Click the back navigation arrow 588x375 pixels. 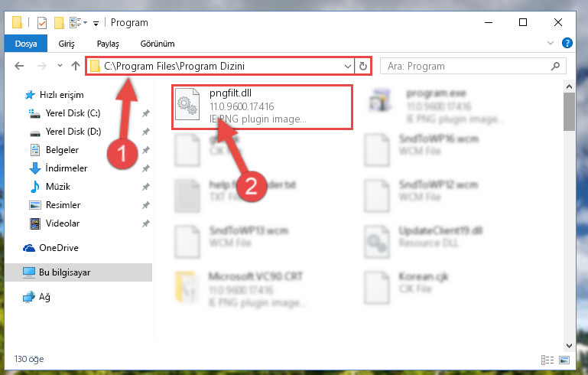click(x=19, y=66)
